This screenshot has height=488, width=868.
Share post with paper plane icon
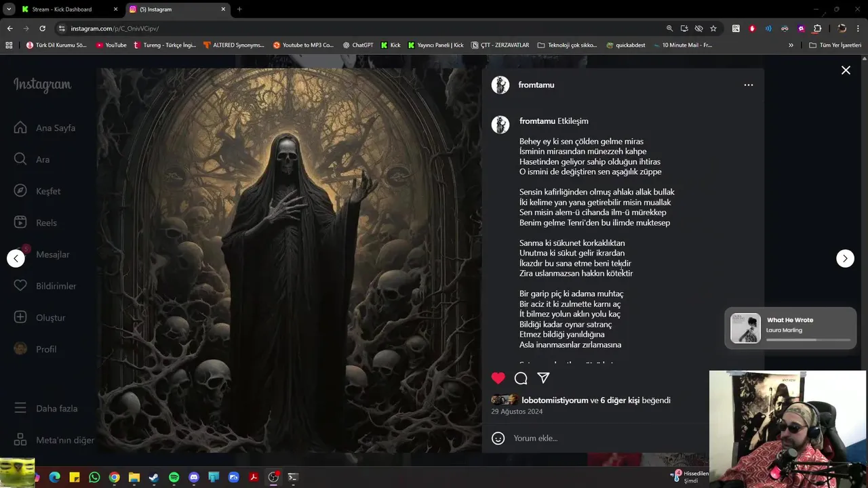pos(543,378)
